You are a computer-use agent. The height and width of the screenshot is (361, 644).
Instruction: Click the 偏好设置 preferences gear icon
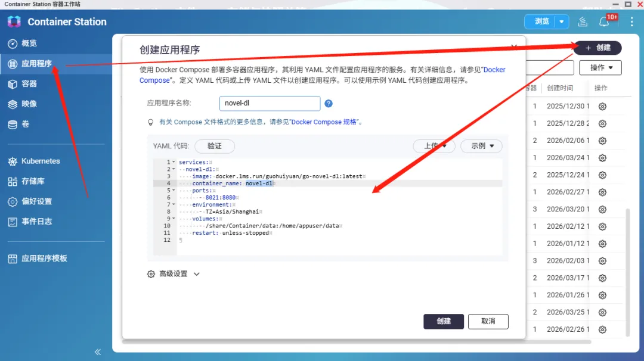pyautogui.click(x=13, y=201)
